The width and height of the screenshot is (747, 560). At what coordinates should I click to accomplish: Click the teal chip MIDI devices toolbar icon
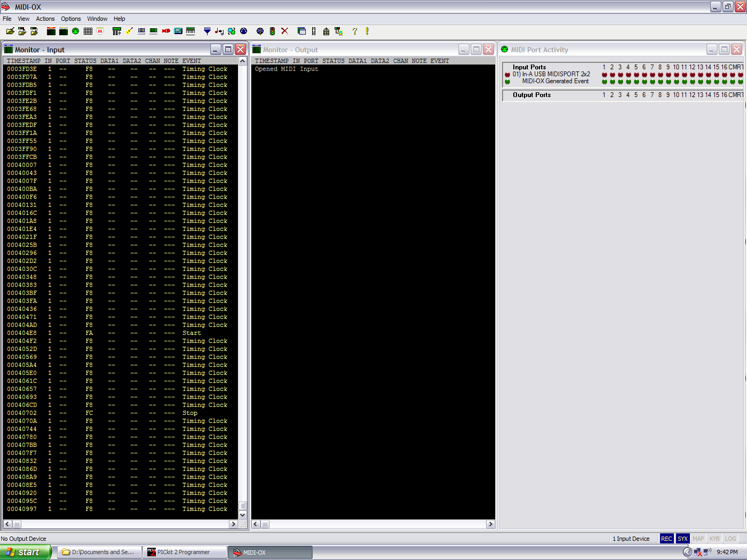[x=232, y=31]
